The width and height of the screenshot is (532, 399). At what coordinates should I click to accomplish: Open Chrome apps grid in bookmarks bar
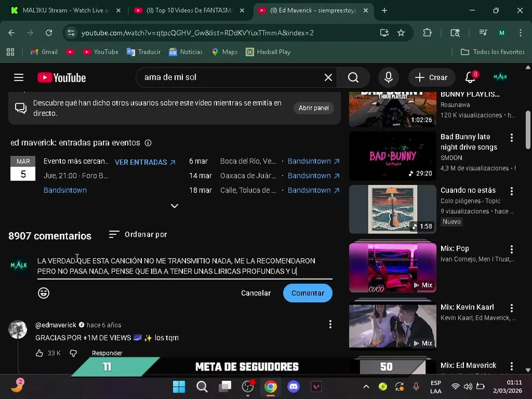pos(11,52)
